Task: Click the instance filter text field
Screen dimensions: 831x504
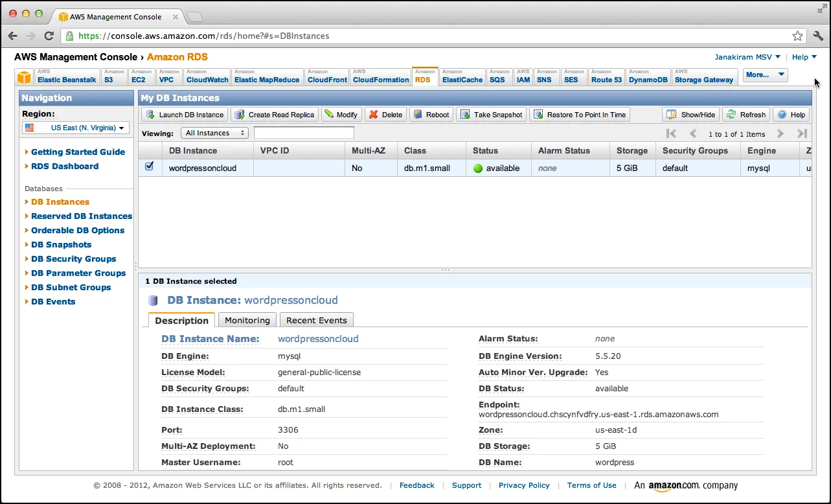Action: coord(304,133)
